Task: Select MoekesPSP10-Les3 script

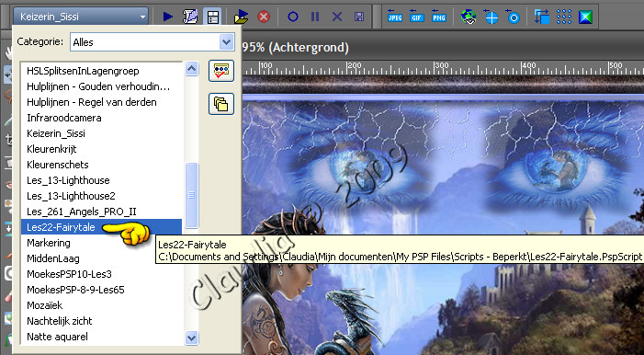Action: (x=101, y=274)
